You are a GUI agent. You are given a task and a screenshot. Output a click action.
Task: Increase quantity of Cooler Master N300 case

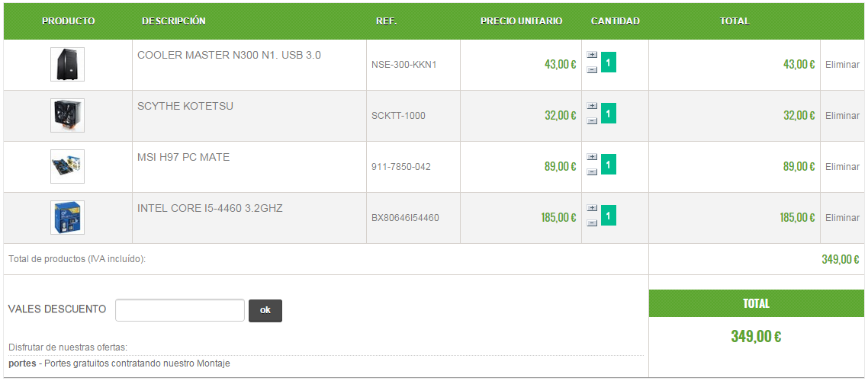click(x=592, y=55)
